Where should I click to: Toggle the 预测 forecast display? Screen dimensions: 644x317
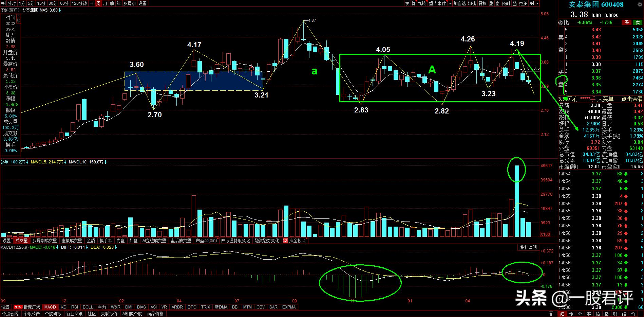[x=506, y=3]
